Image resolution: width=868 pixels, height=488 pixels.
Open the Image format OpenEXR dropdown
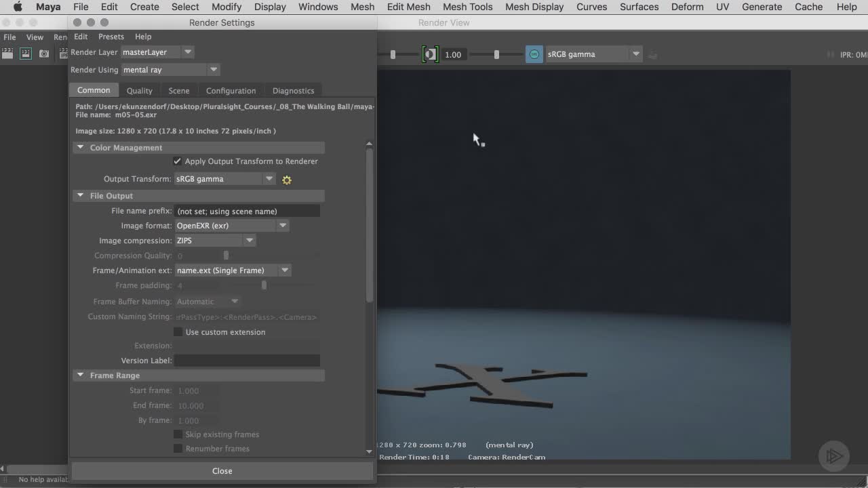[x=231, y=226]
